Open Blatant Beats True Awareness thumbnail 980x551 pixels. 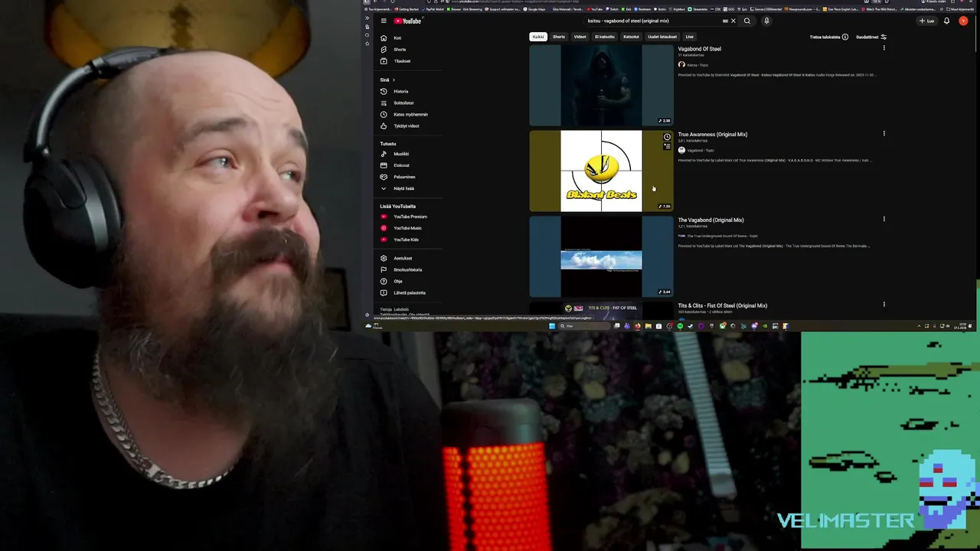coord(601,171)
